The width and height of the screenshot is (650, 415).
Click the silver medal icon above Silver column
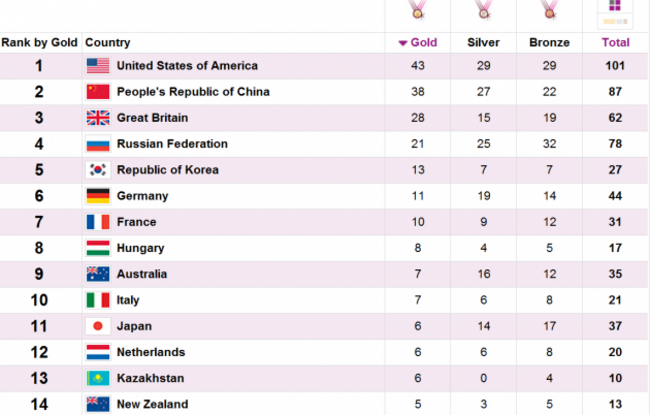click(484, 11)
